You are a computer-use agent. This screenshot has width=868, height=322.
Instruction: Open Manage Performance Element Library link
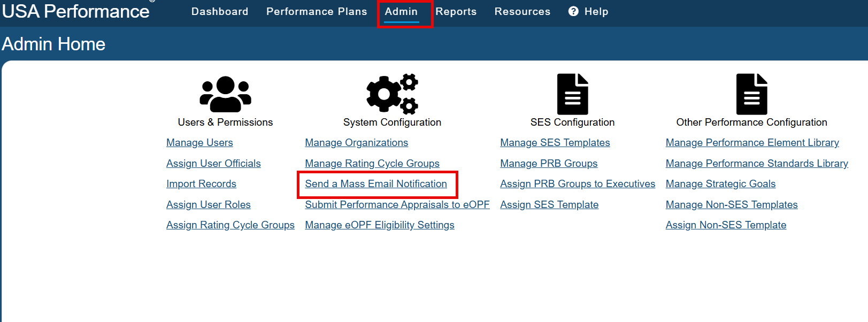[x=752, y=143]
